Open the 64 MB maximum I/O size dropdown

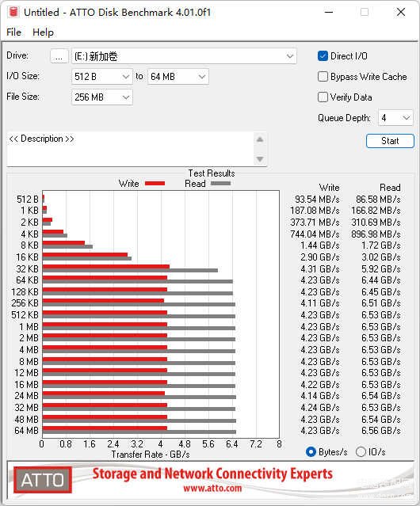178,77
